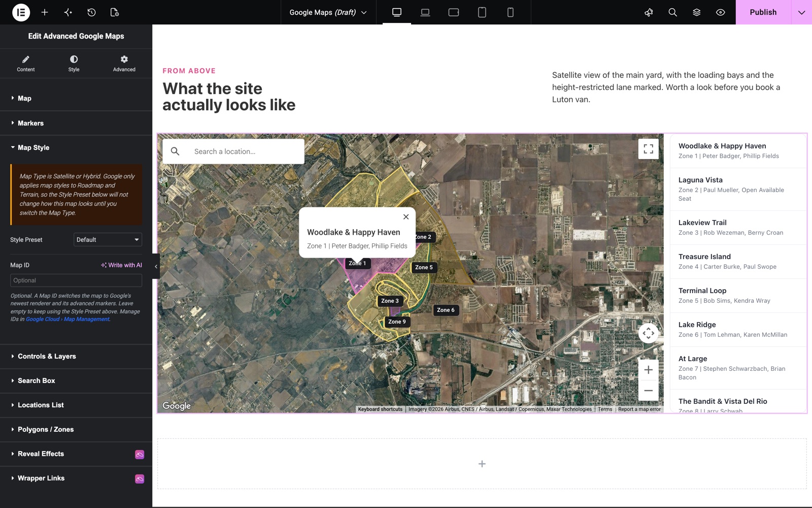The height and width of the screenshot is (508, 812).
Task: Click the Map ID input field
Action: point(76,280)
